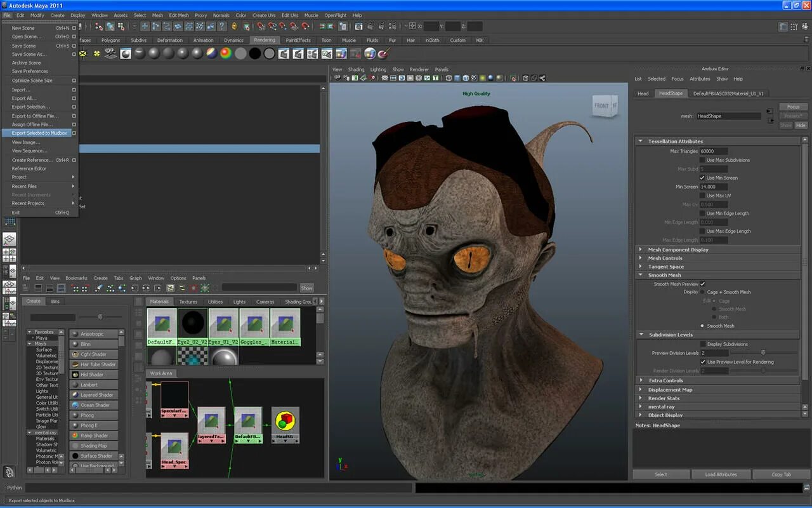
Task: Click the Hypershade input connections icon
Action: click(x=134, y=288)
